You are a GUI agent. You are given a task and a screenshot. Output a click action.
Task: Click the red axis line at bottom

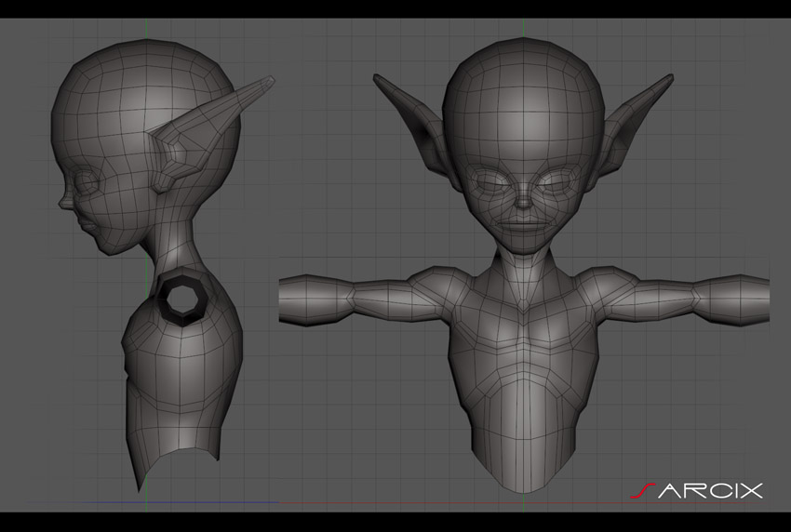(519, 503)
